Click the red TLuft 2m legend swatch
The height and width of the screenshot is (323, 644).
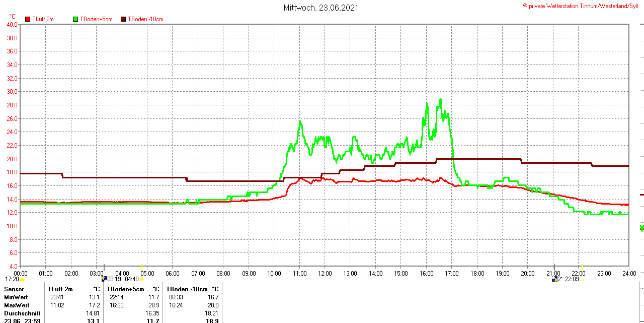[x=28, y=19]
